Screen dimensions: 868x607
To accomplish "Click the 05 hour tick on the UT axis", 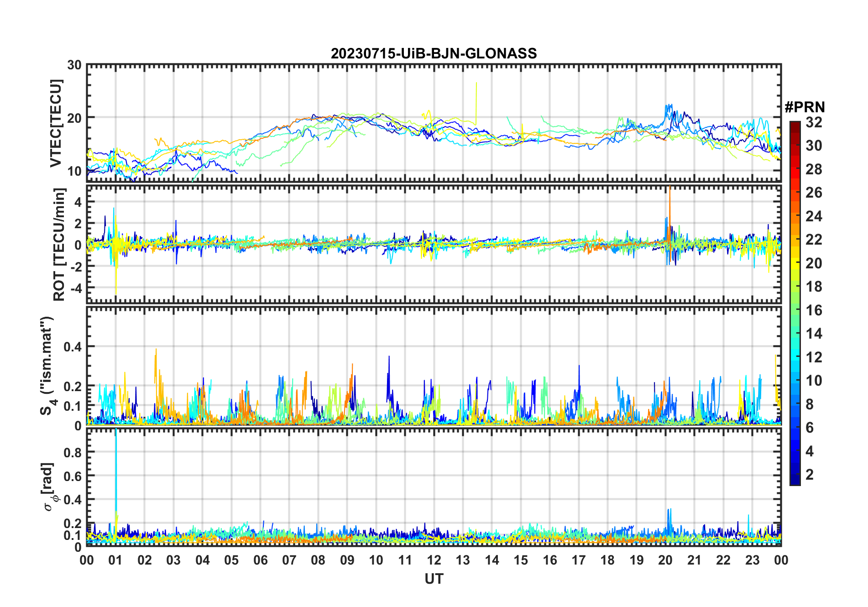I will tap(231, 560).
